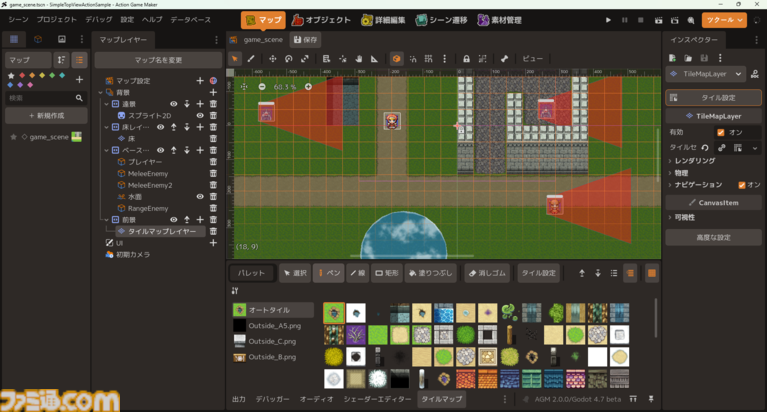Open the TileMapLayer dropdown
Screen dimensions: 767x412
tap(706, 74)
